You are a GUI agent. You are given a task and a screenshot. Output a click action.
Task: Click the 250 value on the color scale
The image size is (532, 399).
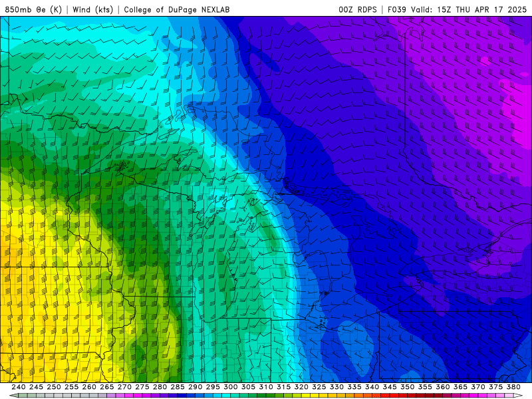pyautogui.click(x=54, y=387)
